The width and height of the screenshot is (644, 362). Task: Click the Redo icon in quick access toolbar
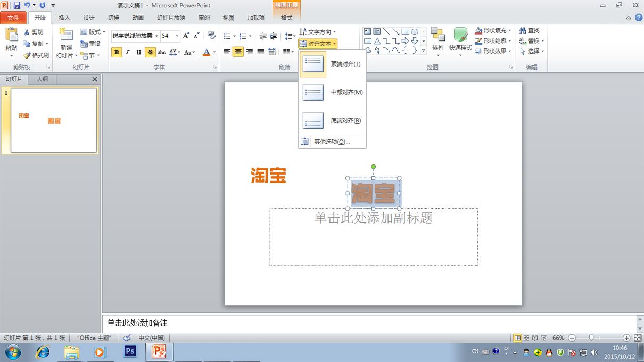tap(43, 5)
